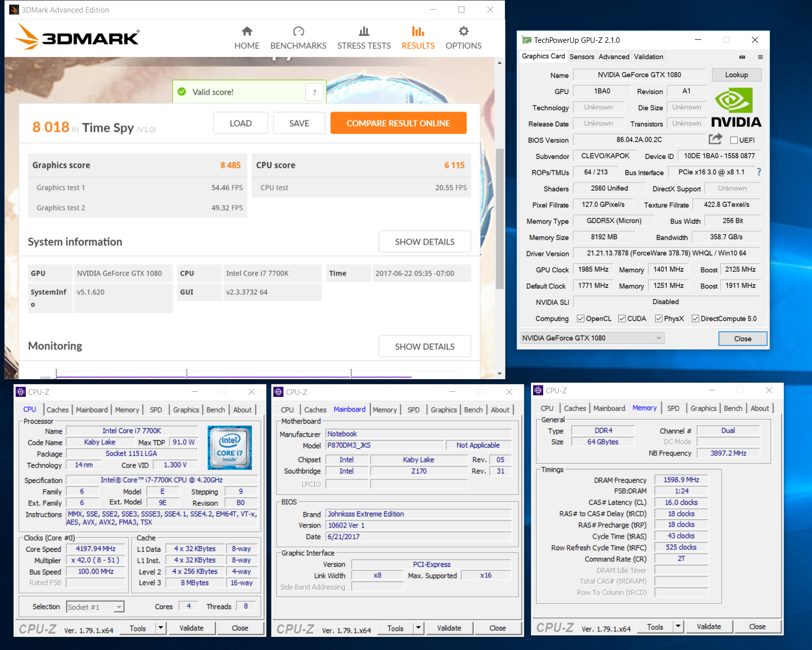Click the BIOS Version field in GPU-Z

click(x=639, y=140)
